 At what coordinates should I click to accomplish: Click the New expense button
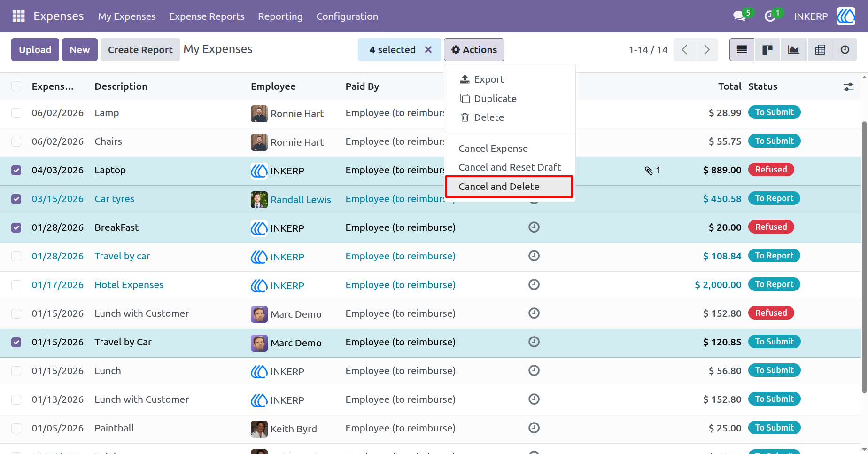click(x=80, y=49)
